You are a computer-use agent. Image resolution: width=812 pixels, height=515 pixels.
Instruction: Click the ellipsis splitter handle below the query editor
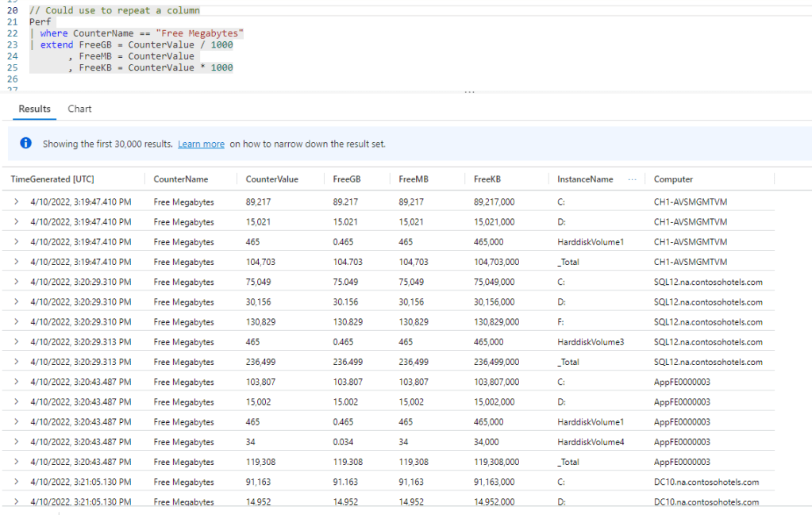469,92
